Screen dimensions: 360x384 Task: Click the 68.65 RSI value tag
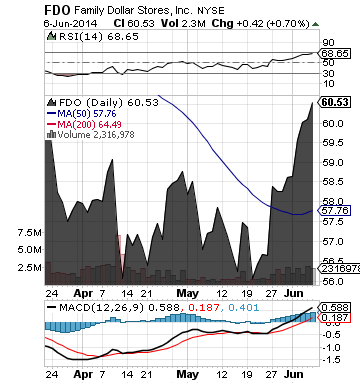[335, 53]
